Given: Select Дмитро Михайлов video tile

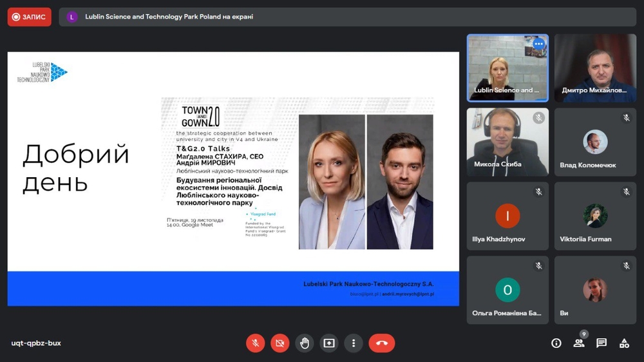Looking at the screenshot, I should [595, 68].
